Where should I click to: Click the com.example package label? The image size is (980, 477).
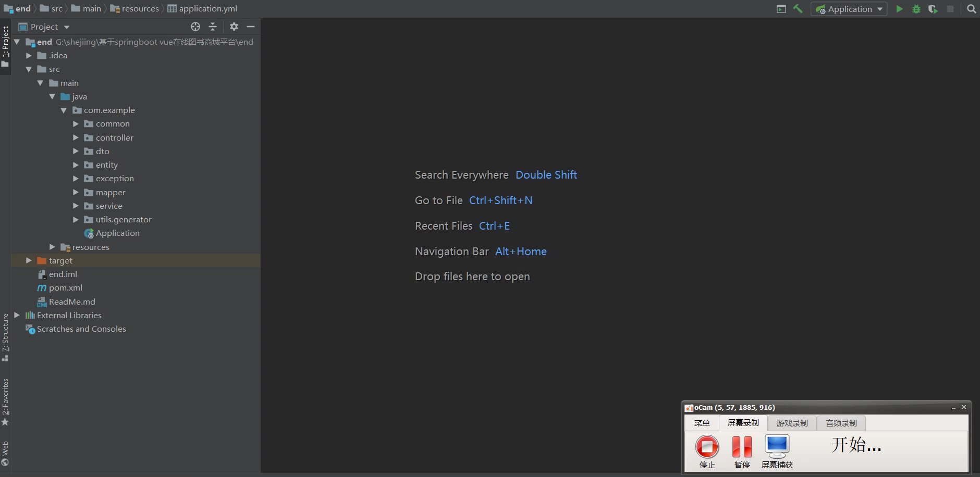(109, 110)
